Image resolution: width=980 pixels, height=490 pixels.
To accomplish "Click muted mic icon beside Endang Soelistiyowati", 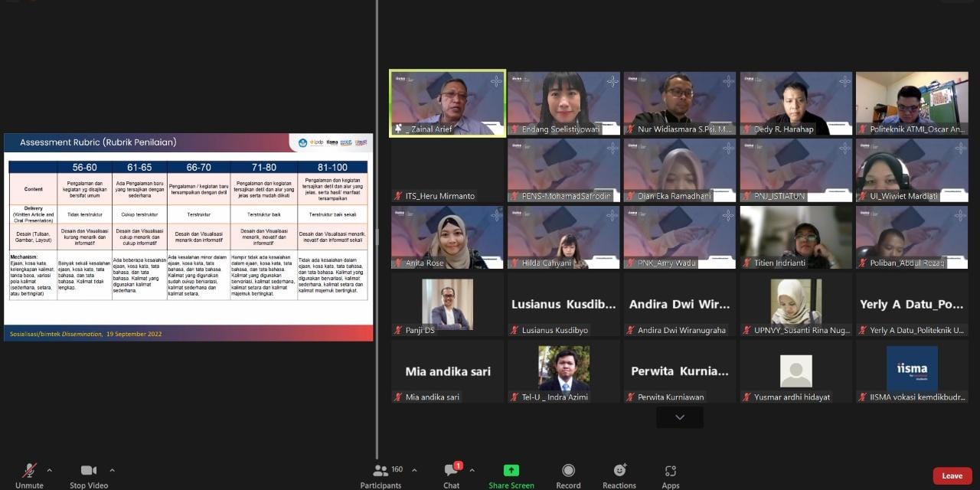I will (x=514, y=129).
